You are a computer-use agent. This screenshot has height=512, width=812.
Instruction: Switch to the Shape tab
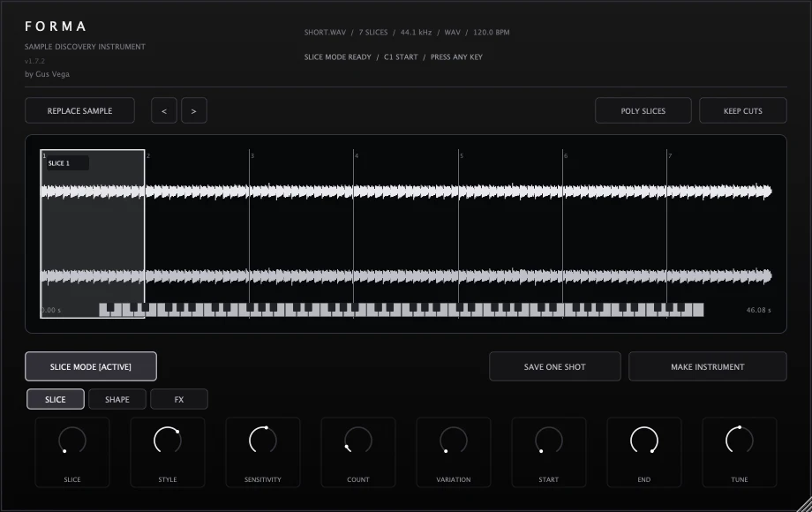point(117,399)
